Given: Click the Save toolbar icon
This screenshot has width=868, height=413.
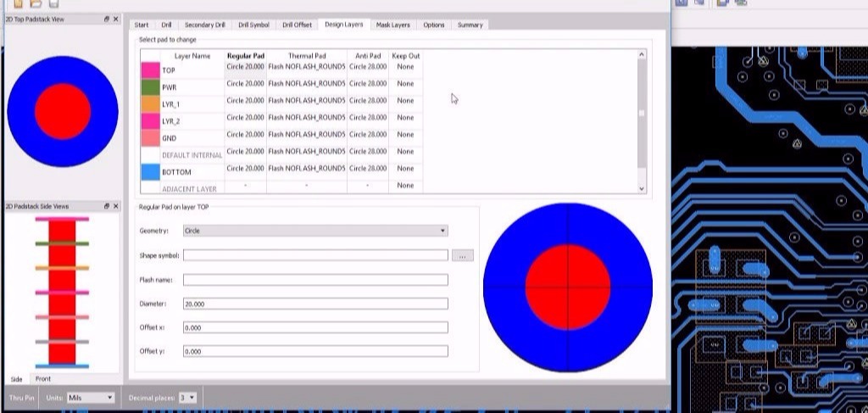Looking at the screenshot, I should click(53, 3).
